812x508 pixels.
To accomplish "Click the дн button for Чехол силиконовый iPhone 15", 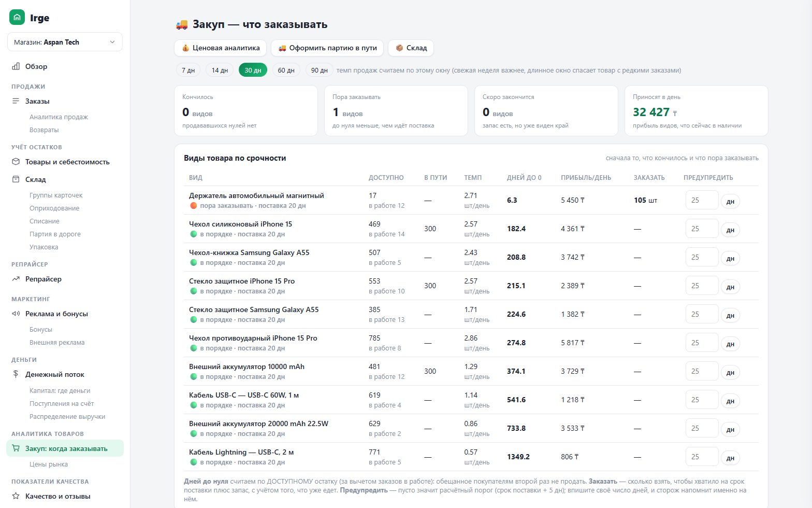I will [730, 230].
